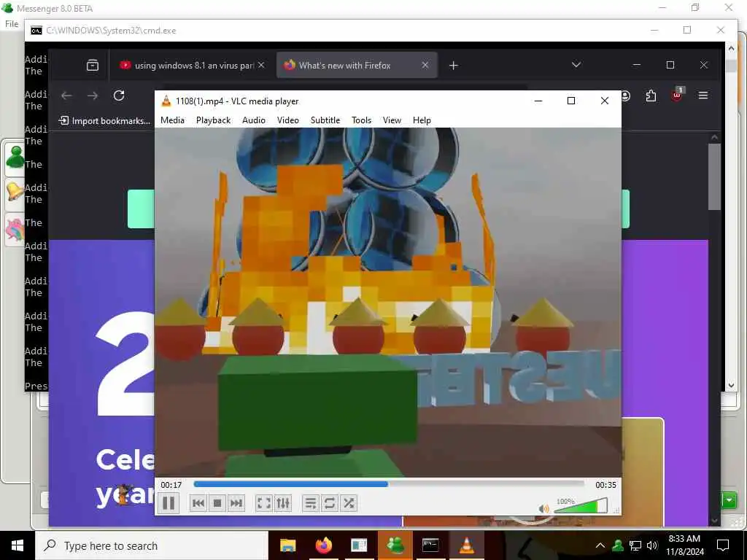Select the Messenger pink butterfly tab
This screenshot has height=560, width=747.
(x=15, y=228)
